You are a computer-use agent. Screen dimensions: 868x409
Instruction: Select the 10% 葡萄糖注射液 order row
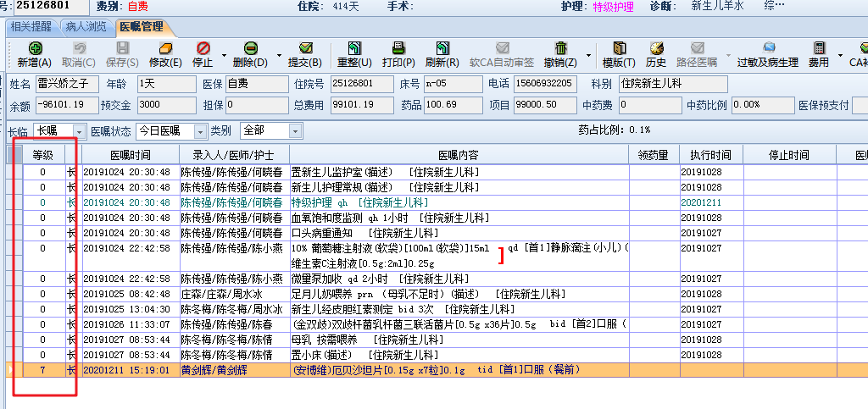[x=437, y=256]
